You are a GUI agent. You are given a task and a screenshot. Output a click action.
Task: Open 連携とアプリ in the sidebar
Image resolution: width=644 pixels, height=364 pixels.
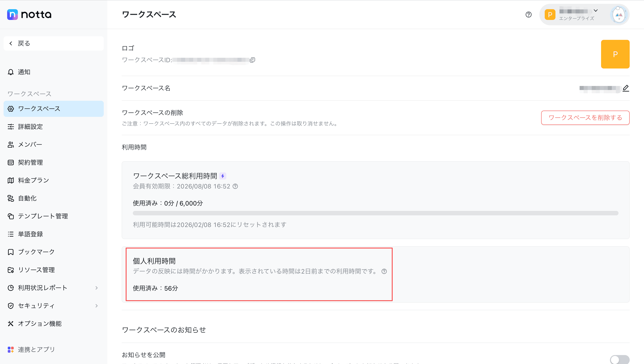pos(36,349)
